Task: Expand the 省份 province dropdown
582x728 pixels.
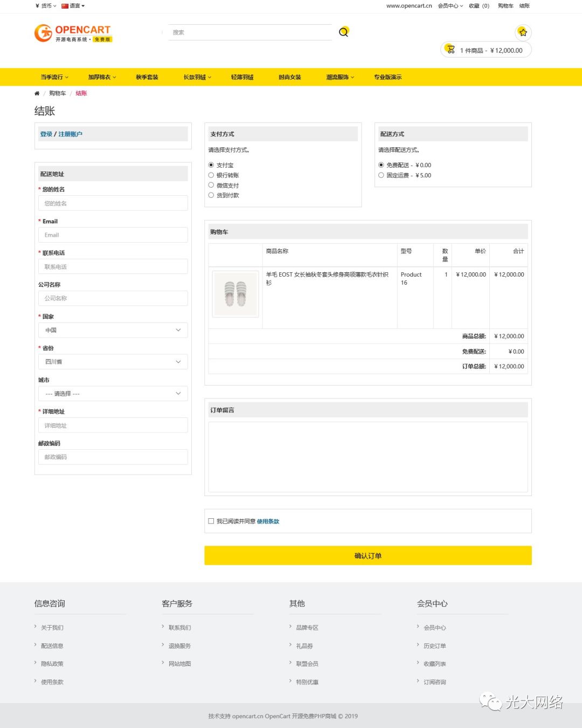Action: click(113, 362)
